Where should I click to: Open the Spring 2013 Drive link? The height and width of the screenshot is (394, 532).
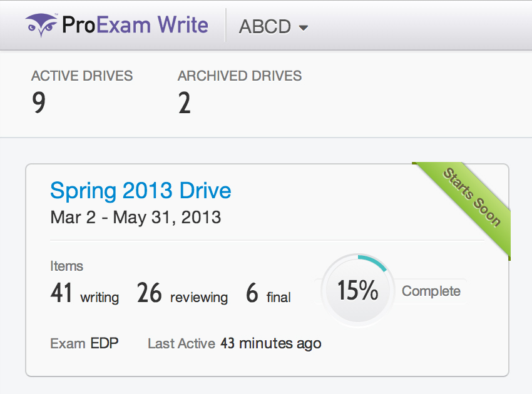click(141, 190)
